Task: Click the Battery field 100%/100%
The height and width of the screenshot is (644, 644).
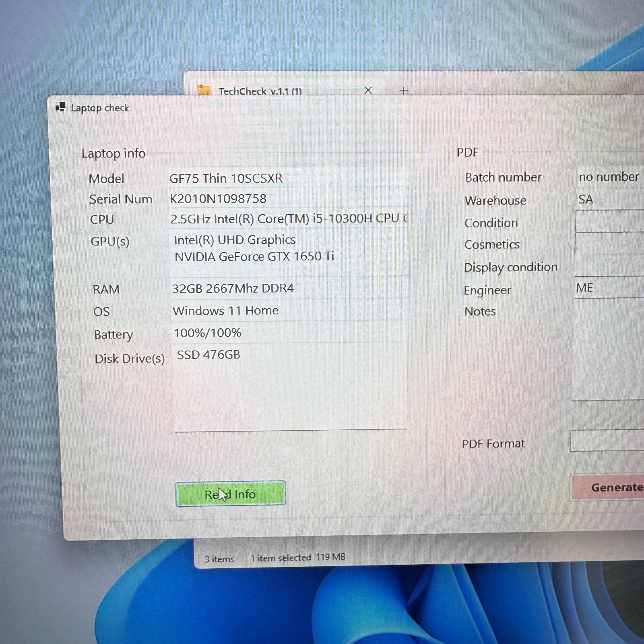Action: pos(290,333)
